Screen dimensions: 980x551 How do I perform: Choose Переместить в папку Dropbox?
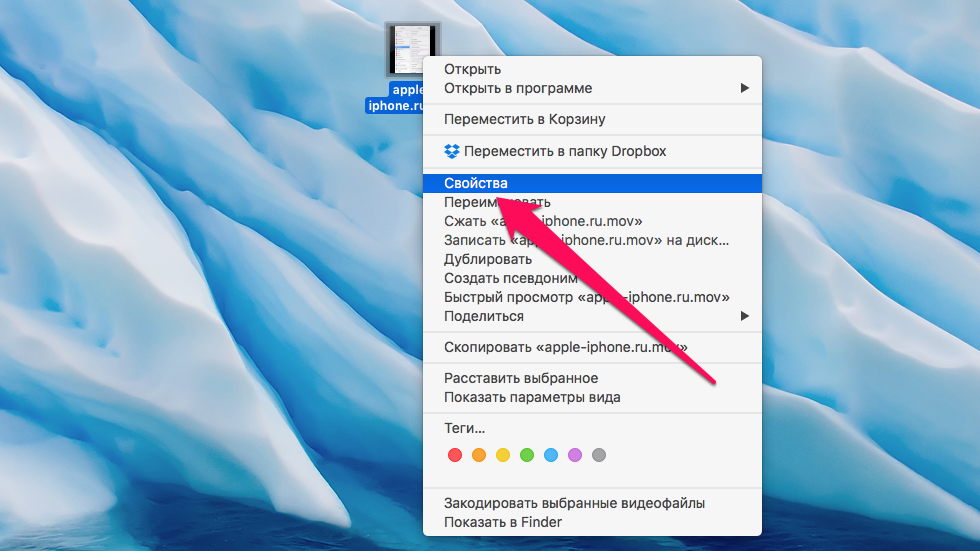[592, 151]
